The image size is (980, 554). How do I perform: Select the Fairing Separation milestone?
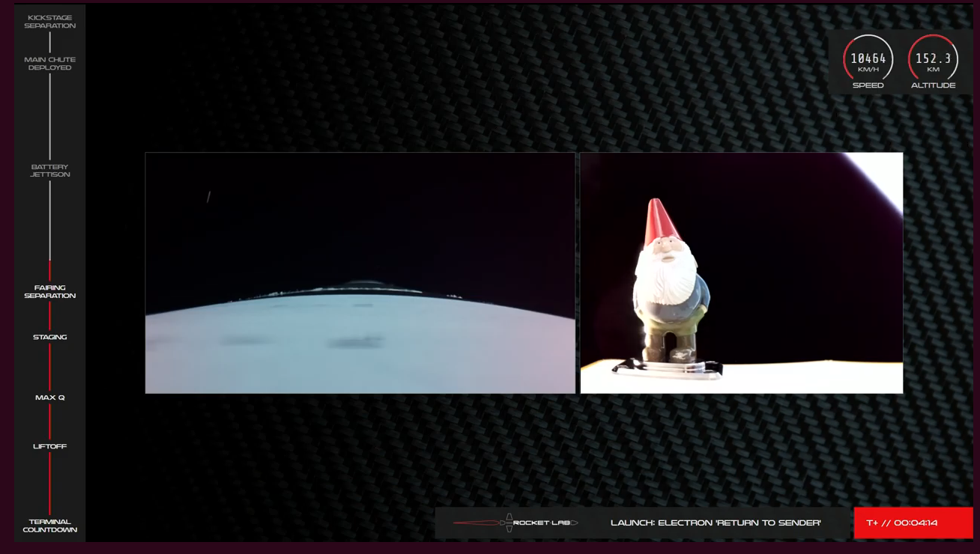pos(49,291)
